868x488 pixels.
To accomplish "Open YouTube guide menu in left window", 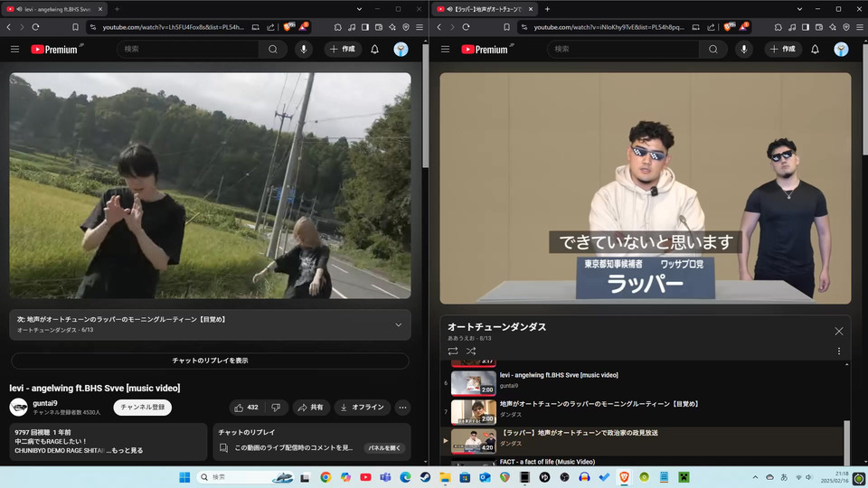I will (15, 49).
